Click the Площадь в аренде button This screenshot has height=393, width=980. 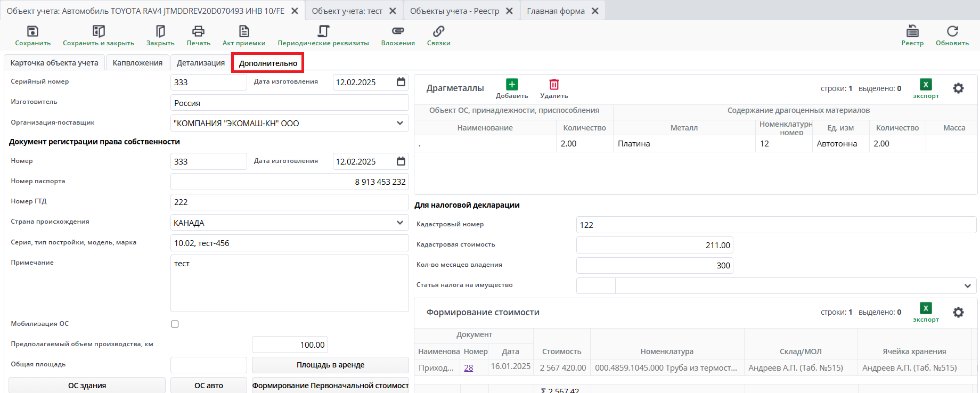330,365
